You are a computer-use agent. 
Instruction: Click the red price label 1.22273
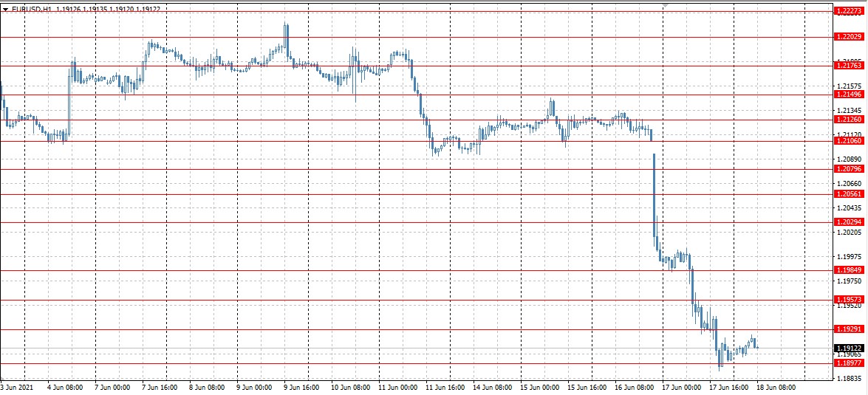click(850, 11)
